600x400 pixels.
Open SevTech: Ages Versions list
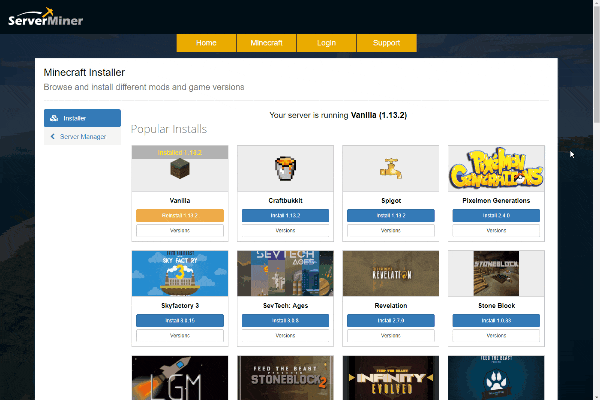click(285, 336)
